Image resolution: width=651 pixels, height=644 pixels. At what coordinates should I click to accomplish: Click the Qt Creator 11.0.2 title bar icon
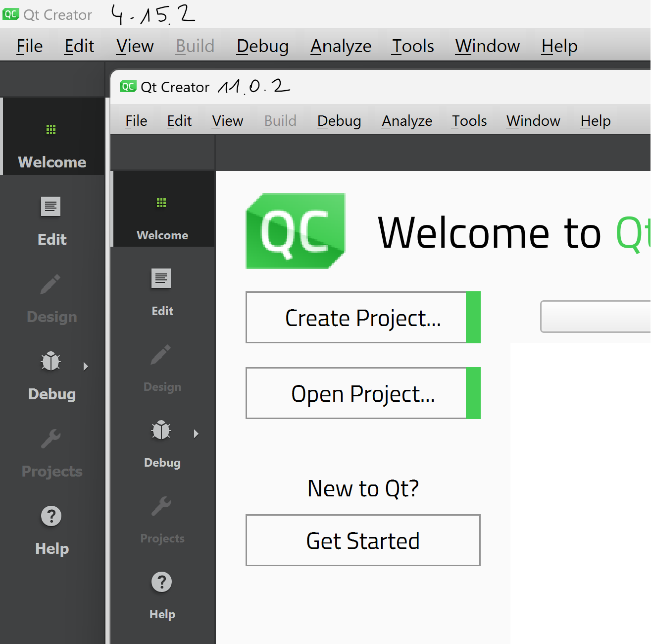click(128, 87)
